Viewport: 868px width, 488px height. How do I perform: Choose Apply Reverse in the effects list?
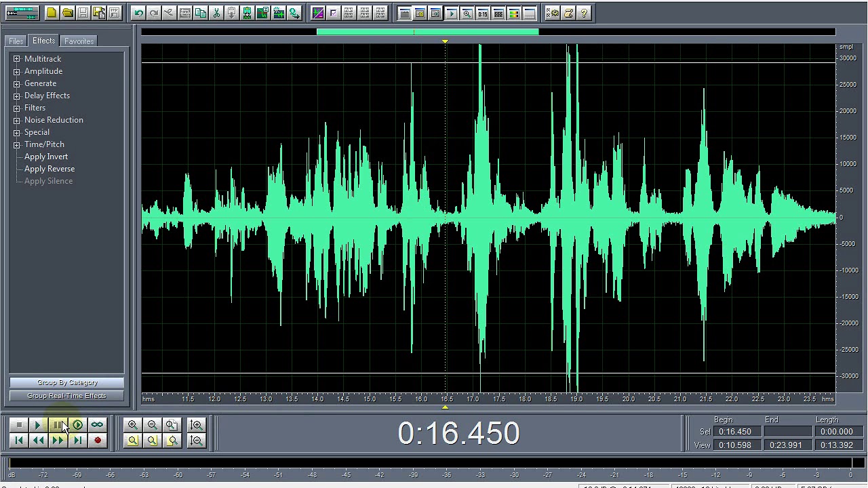pyautogui.click(x=50, y=169)
